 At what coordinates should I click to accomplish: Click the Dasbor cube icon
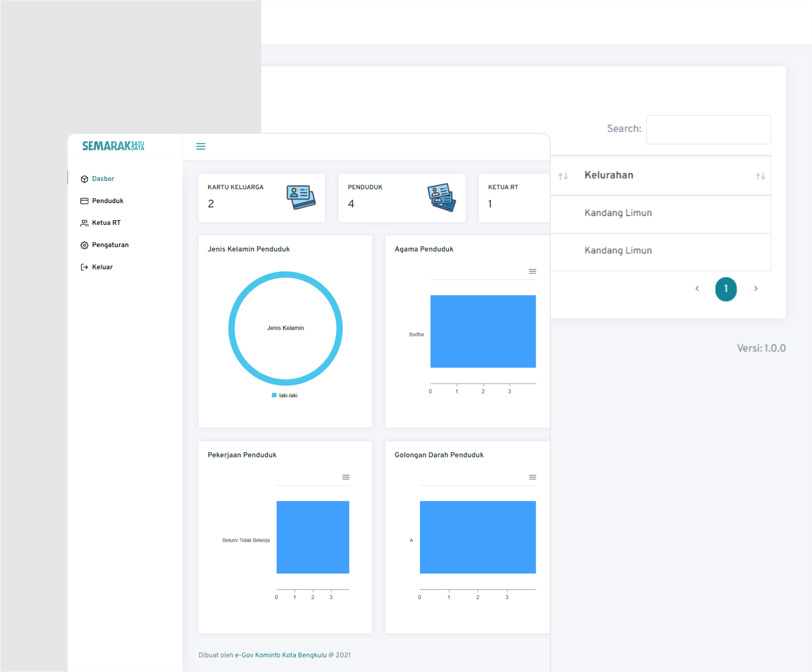click(x=84, y=179)
